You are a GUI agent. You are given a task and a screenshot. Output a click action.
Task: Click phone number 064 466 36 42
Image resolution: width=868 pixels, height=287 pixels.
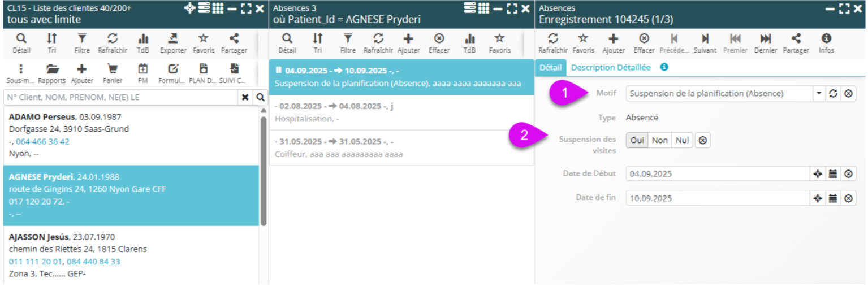click(42, 142)
